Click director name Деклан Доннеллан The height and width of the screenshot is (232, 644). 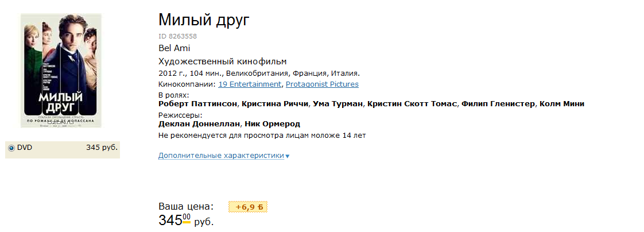point(199,124)
